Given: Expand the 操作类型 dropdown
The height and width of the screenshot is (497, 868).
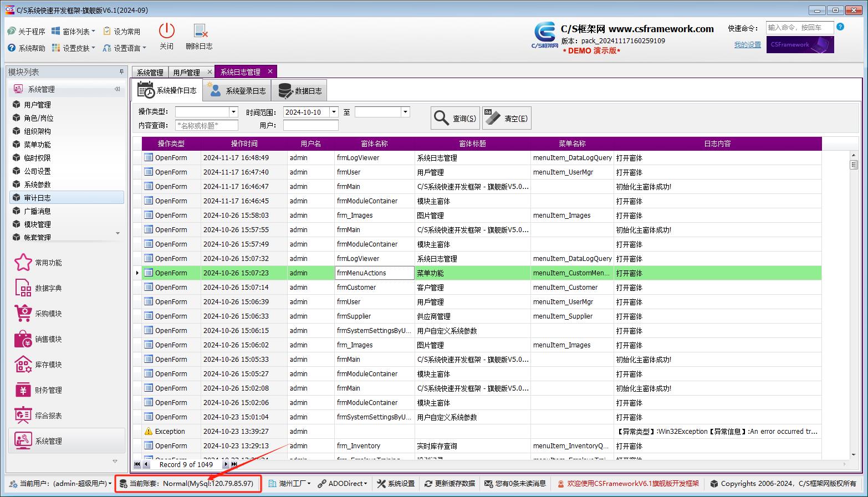Looking at the screenshot, I should coord(233,112).
